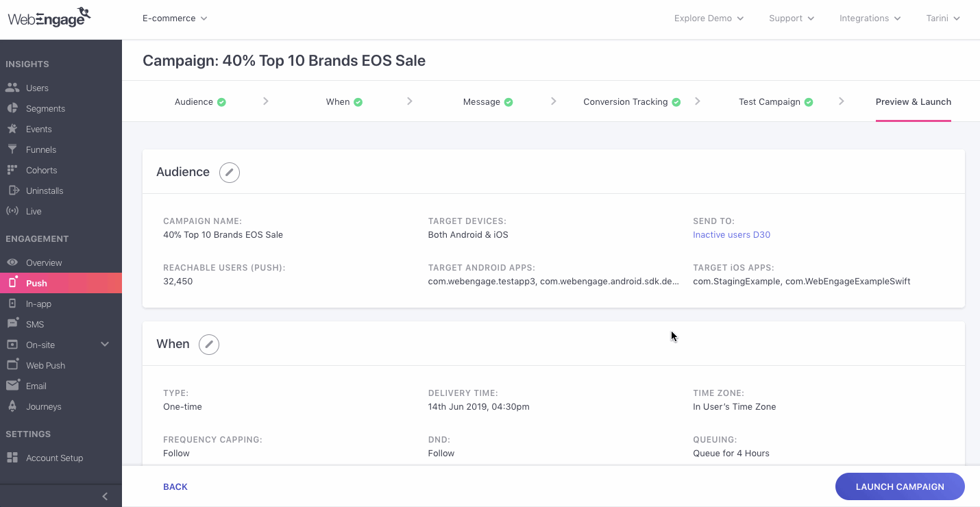Image resolution: width=980 pixels, height=507 pixels.
Task: Expand the On-site submenu chevron
Action: pos(105,344)
